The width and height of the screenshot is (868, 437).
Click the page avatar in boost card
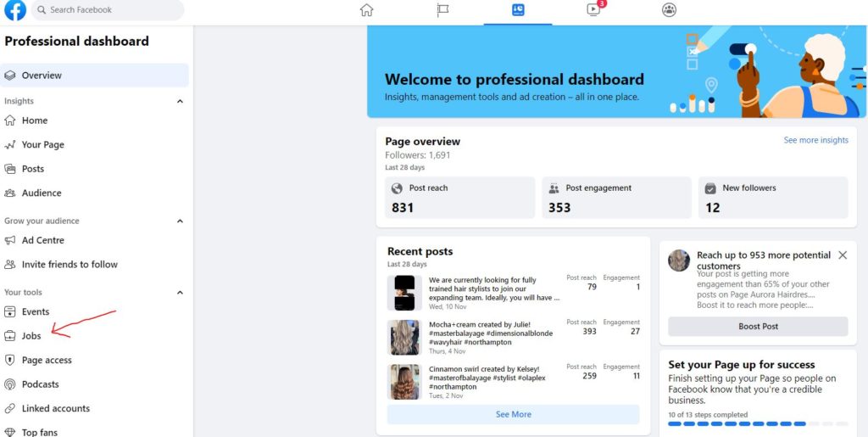[x=679, y=261]
